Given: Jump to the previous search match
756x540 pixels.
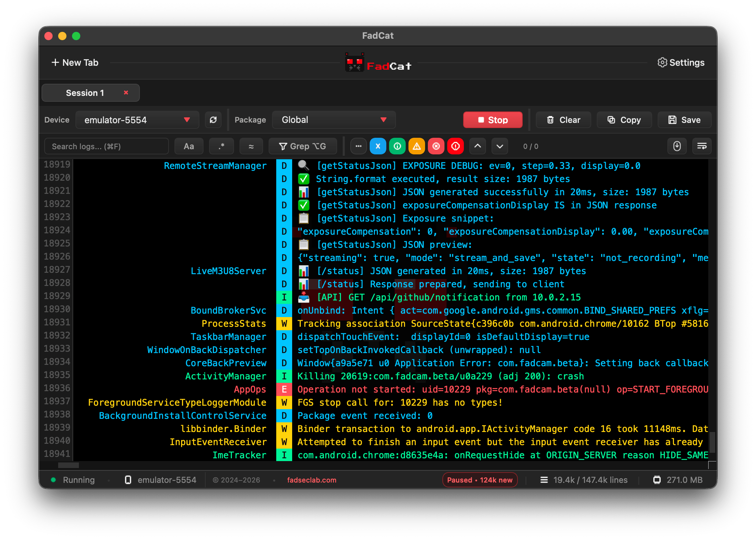Looking at the screenshot, I should (478, 146).
